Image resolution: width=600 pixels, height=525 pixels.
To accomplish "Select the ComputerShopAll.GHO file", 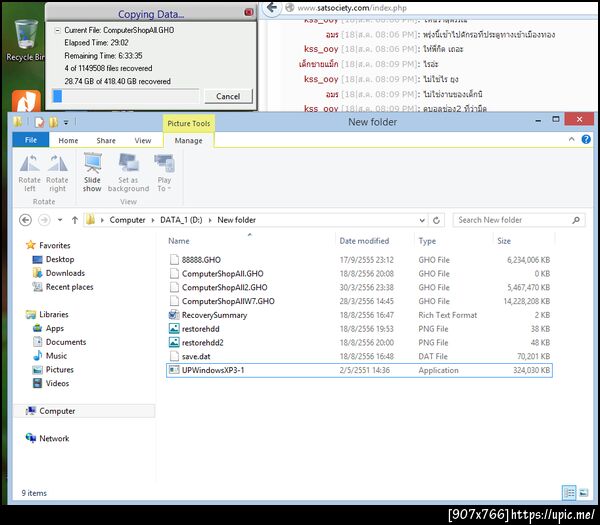I will pyautogui.click(x=359, y=274).
